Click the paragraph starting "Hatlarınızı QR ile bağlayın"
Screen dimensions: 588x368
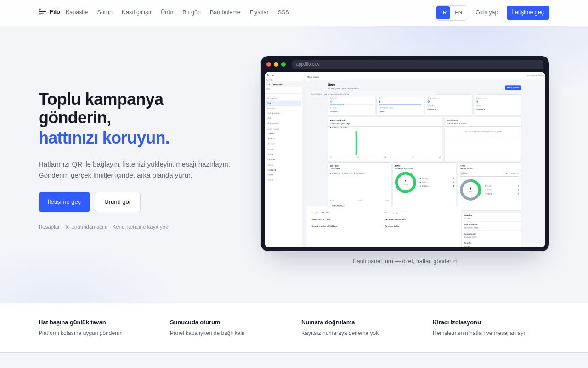(134, 170)
